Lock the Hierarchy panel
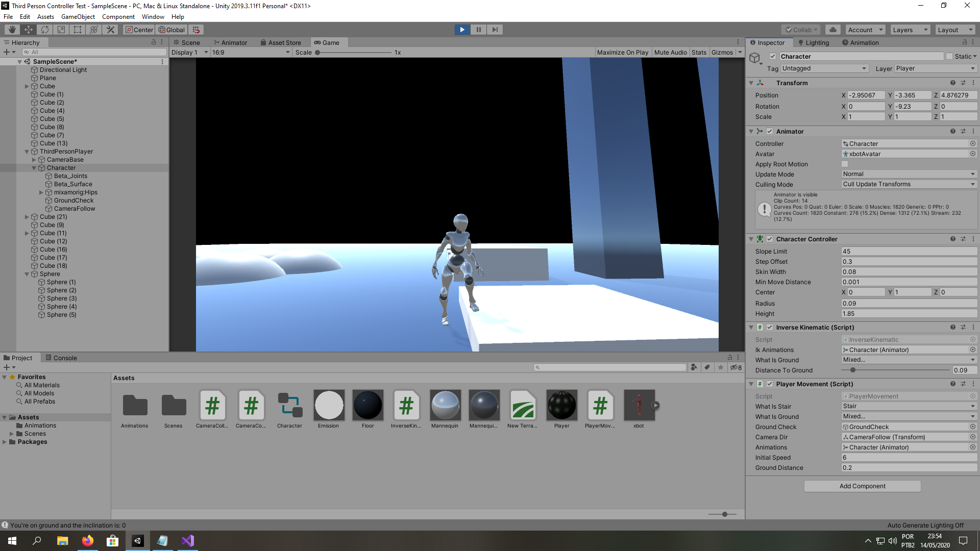This screenshot has height=551, width=980. click(154, 42)
